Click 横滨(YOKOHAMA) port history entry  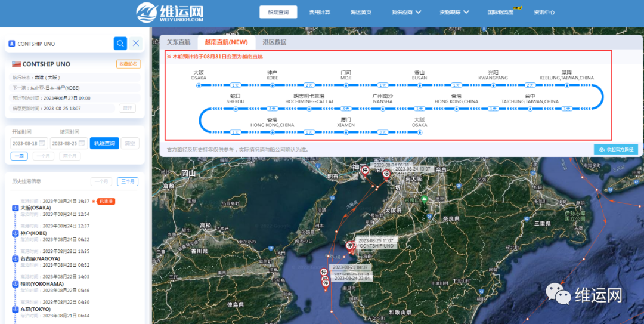pos(42,284)
